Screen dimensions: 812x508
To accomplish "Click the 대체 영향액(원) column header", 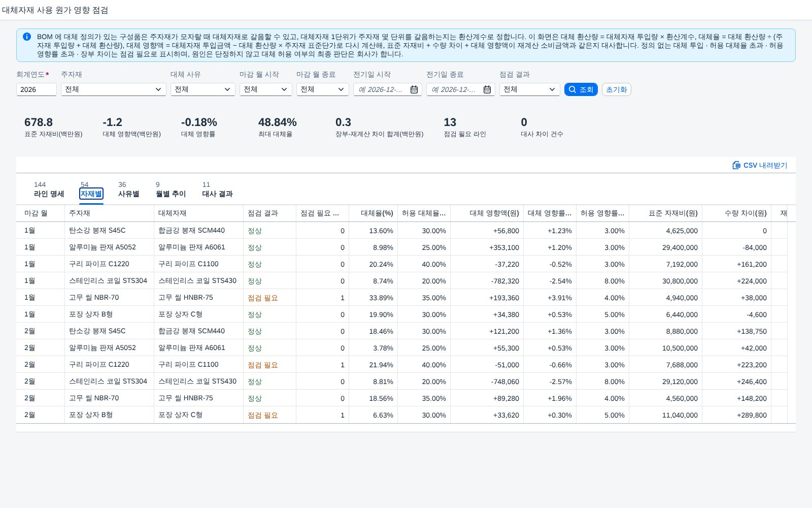I will point(487,213).
